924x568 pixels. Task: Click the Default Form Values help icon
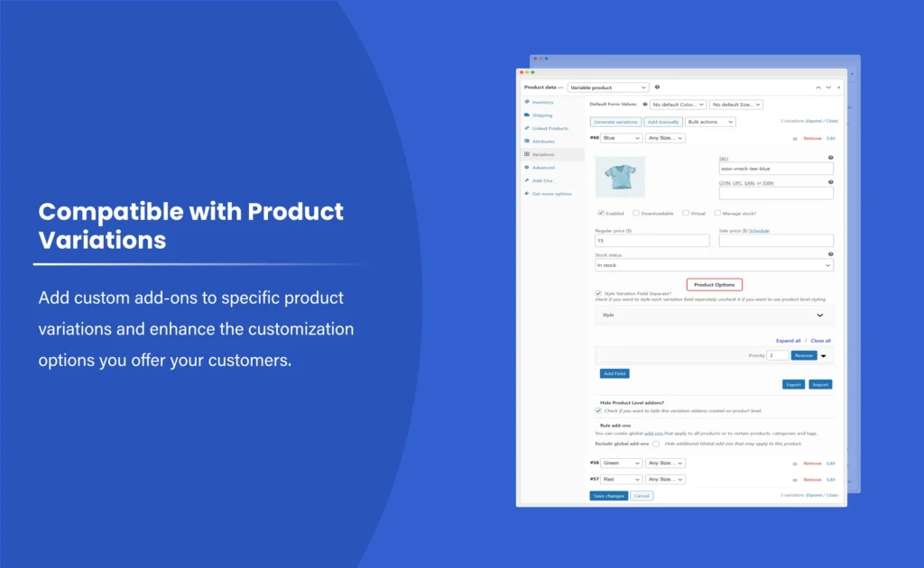pyautogui.click(x=645, y=105)
